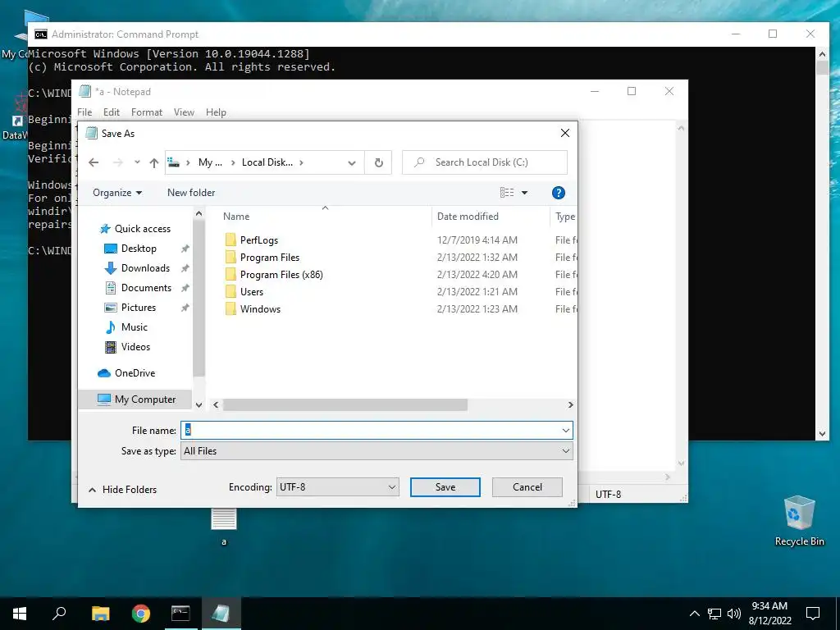Image resolution: width=840 pixels, height=630 pixels.
Task: Expand the File name dropdown arrow
Action: click(x=566, y=430)
